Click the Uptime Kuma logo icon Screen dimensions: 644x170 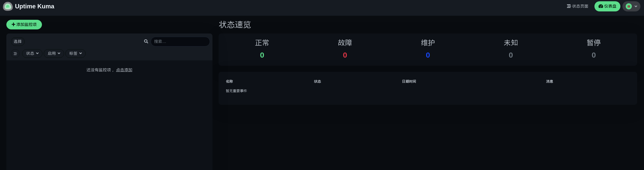click(8, 6)
